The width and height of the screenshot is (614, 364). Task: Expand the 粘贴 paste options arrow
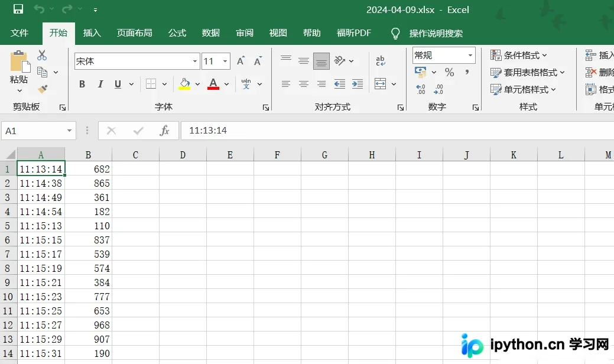click(x=20, y=91)
